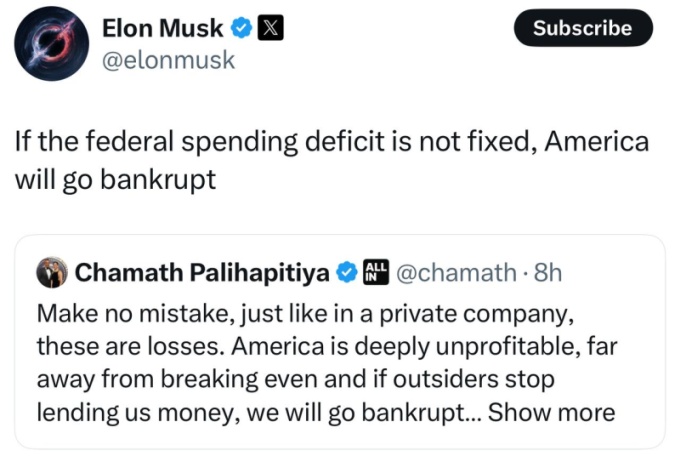Expand quoted post with Show more
Viewport: 680px width, 456px height.
(551, 412)
